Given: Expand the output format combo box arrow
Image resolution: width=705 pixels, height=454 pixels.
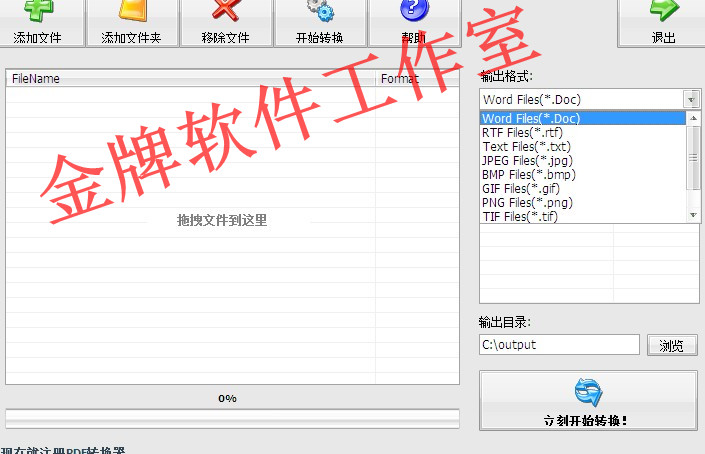Looking at the screenshot, I should point(691,99).
